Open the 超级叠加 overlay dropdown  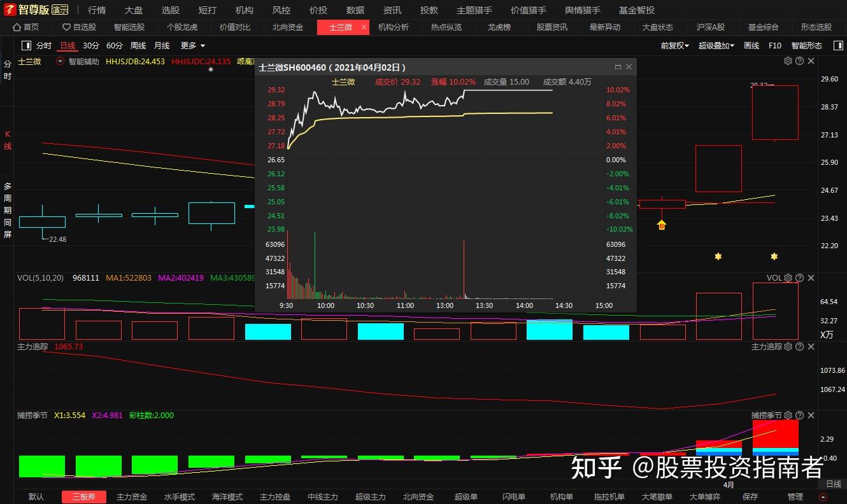point(715,45)
